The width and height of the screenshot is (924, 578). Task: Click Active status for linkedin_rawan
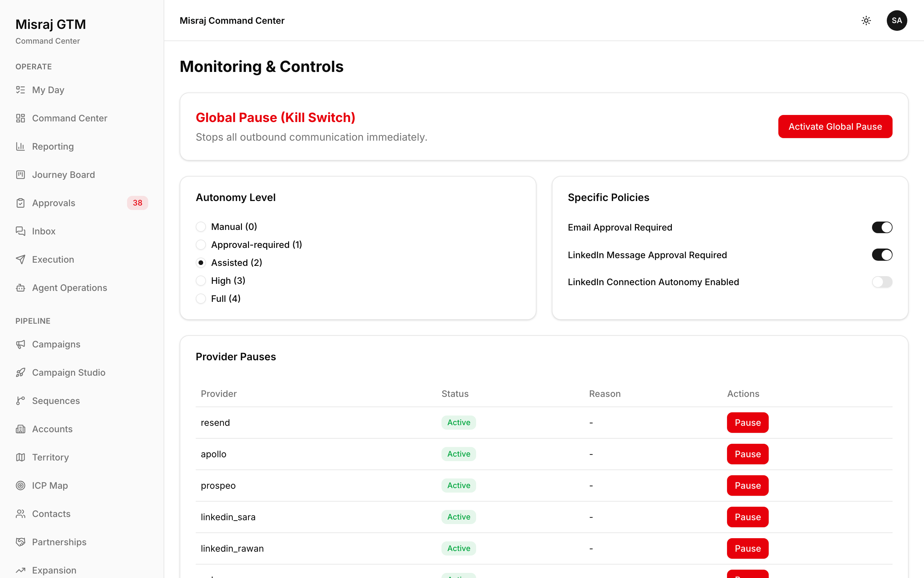pos(458,548)
